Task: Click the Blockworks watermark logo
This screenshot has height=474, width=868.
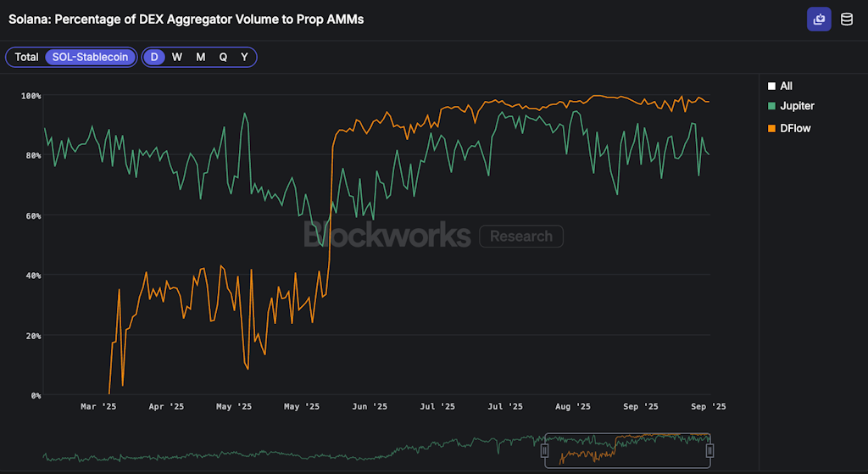Action: (387, 235)
